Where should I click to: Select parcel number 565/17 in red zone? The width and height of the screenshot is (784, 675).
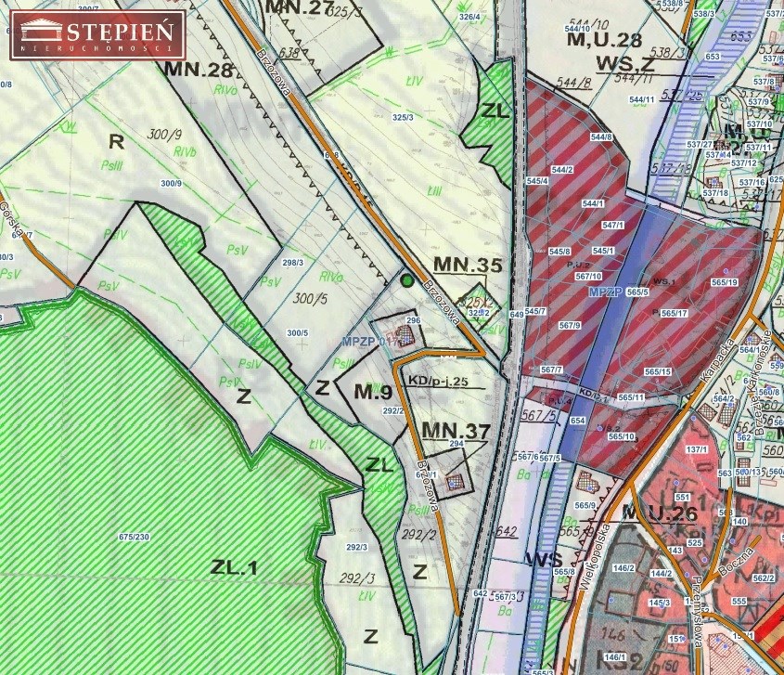[x=674, y=314]
